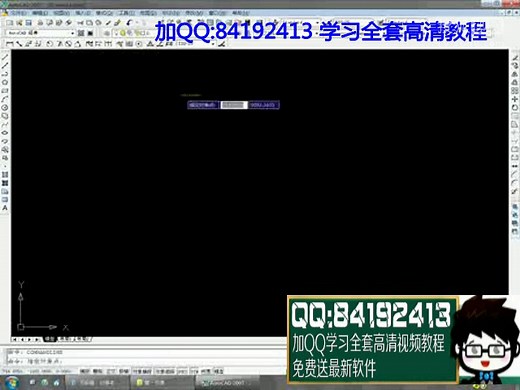Select the Multiline Text tool
This screenshot has width=520, height=390.
click(5, 208)
